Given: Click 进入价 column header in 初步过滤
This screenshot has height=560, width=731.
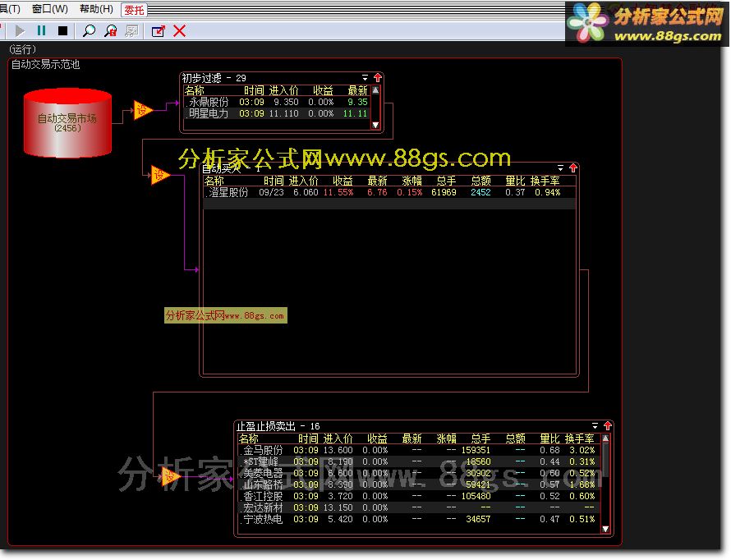Looking at the screenshot, I should coord(284,90).
